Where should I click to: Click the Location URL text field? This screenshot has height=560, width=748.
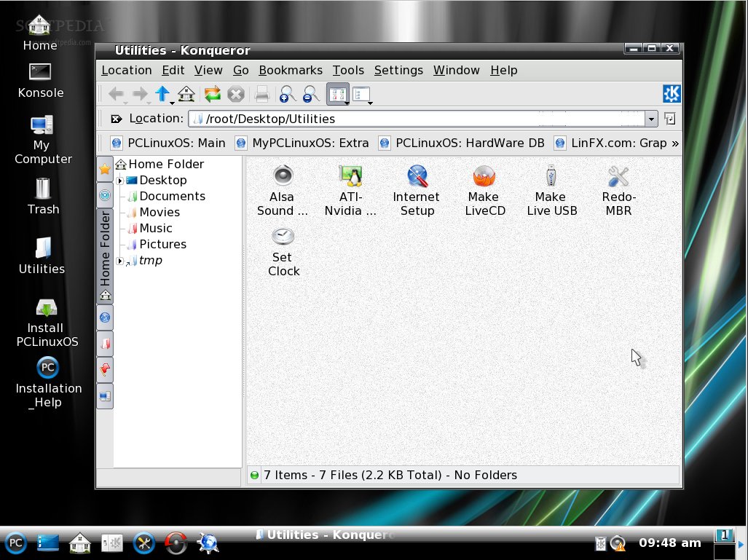point(415,119)
